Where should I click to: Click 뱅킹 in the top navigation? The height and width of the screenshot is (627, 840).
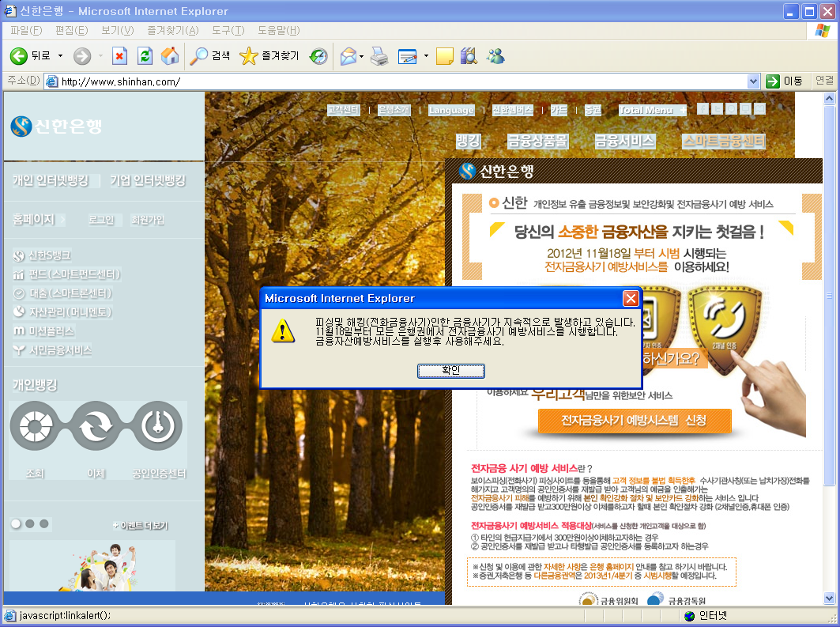point(469,141)
